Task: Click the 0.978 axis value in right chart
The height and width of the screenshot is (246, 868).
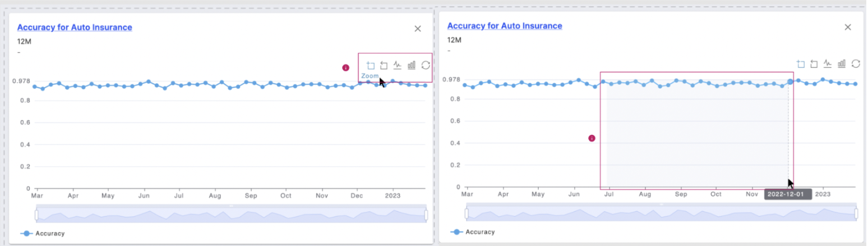Action: point(451,80)
